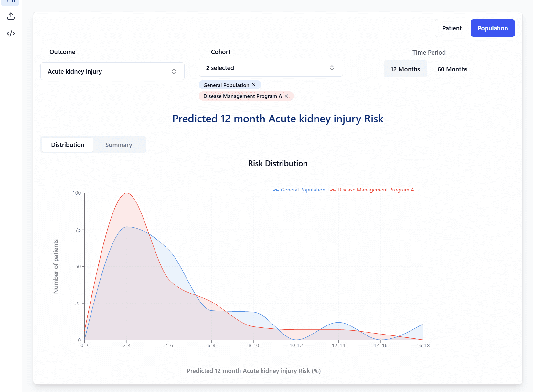Screen dimensions: 534x392
Task: Click the Number of patients axis title
Action: [56, 266]
